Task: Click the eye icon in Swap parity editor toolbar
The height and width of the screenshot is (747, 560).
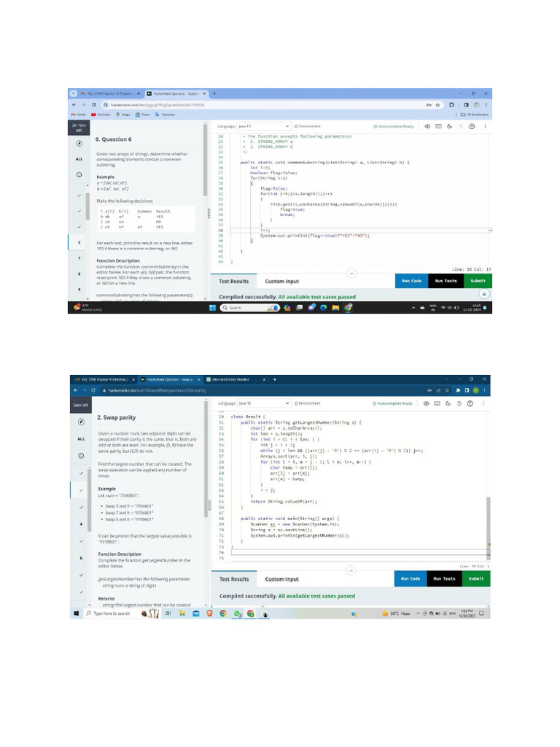Action: tap(426, 403)
